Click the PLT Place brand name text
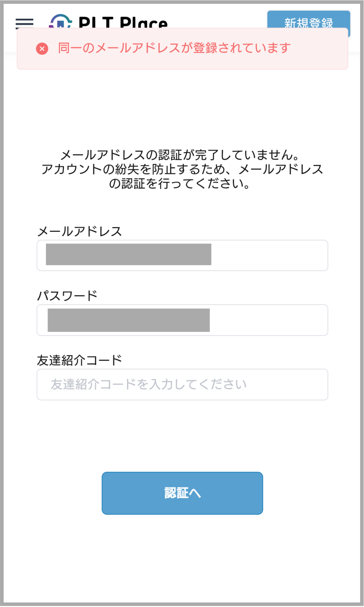This screenshot has width=364, height=607. tap(123, 23)
